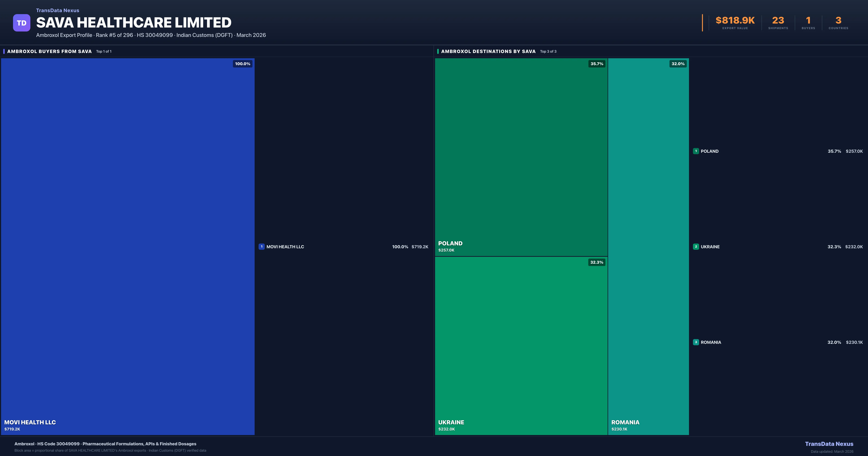Click TransData Nexus footer link
Viewport: 868px width, 456px height.
[829, 444]
